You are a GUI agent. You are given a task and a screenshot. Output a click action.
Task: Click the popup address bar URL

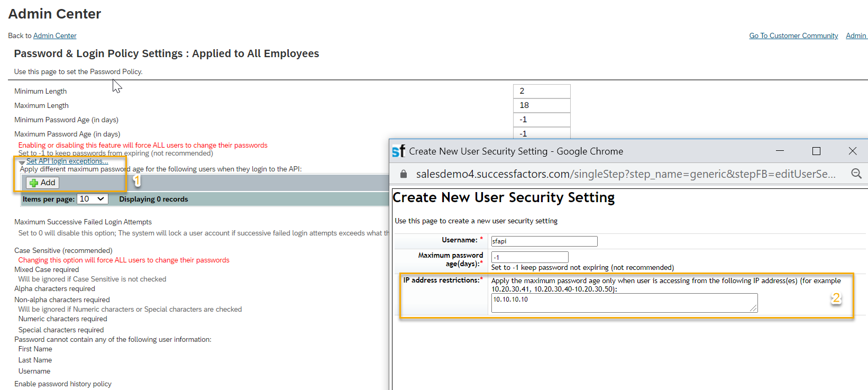point(626,174)
